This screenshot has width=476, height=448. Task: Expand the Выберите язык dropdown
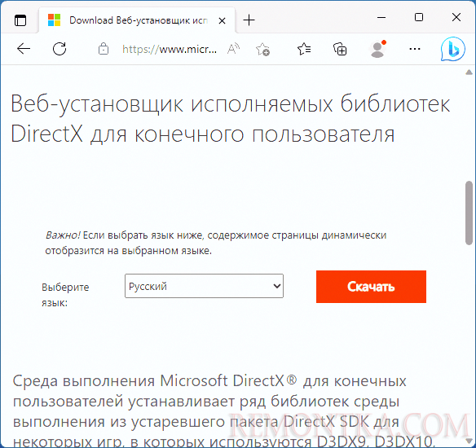tap(204, 286)
